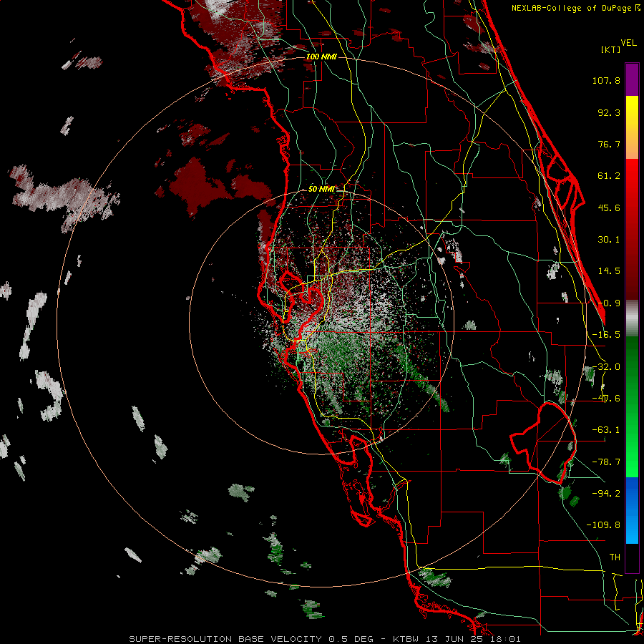Image resolution: width=644 pixels, height=644 pixels.
Task: Click the -32.0 velocity scale value
Action: [x=606, y=367]
